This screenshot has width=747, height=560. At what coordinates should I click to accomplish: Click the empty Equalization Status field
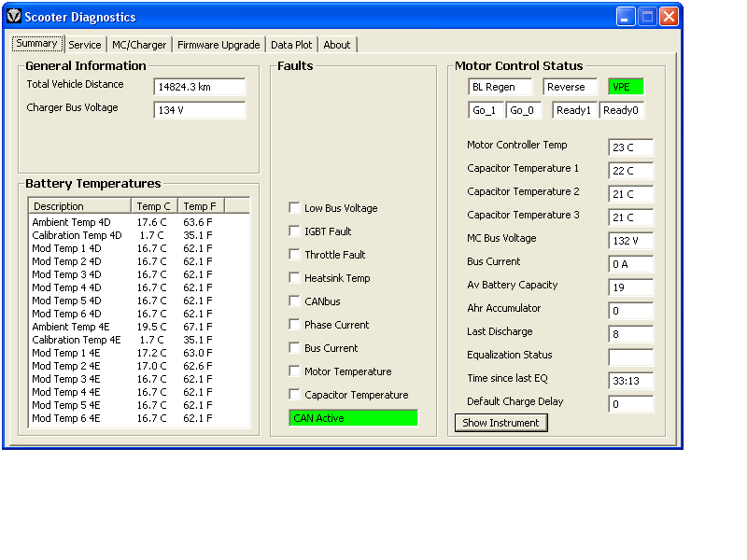631,357
